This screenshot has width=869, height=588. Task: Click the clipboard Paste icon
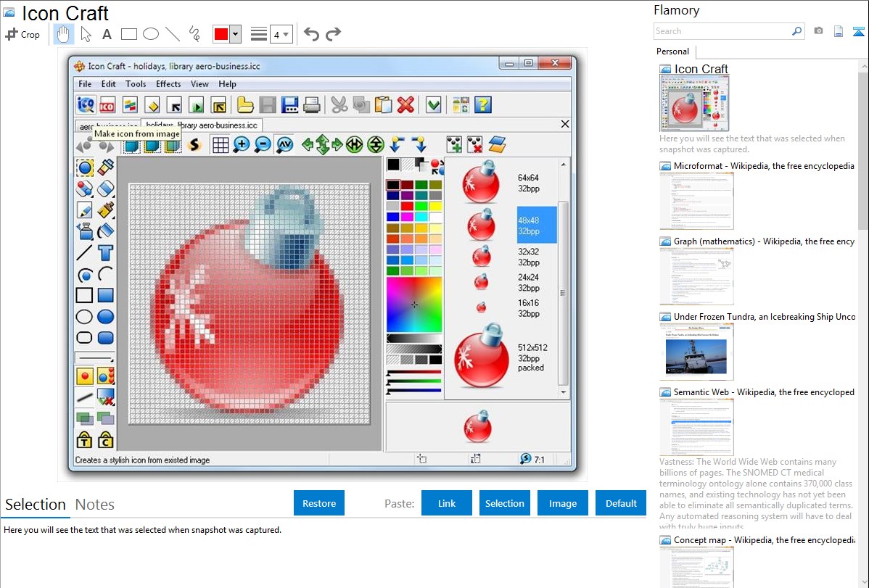[x=384, y=104]
